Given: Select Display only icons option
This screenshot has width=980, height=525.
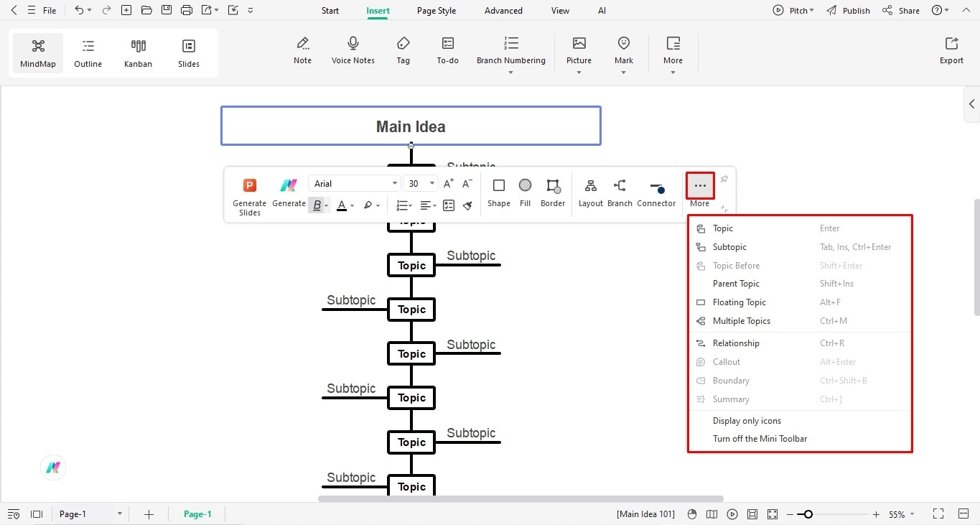Looking at the screenshot, I should [747, 421].
